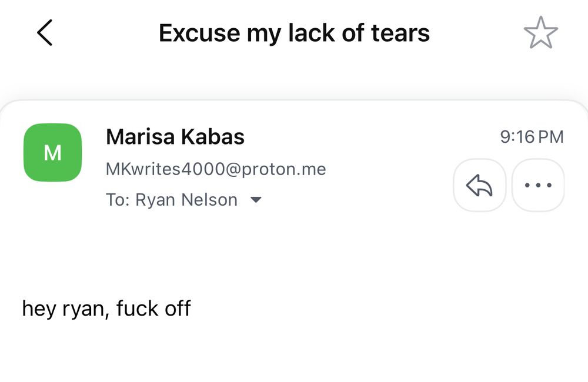Click the word "hey" starting the message
Screen dimensions: 588x382
(39, 309)
